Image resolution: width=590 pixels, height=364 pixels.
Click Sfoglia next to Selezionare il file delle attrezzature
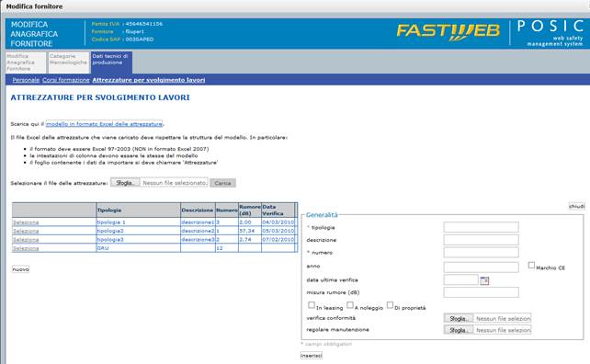[x=125, y=183]
